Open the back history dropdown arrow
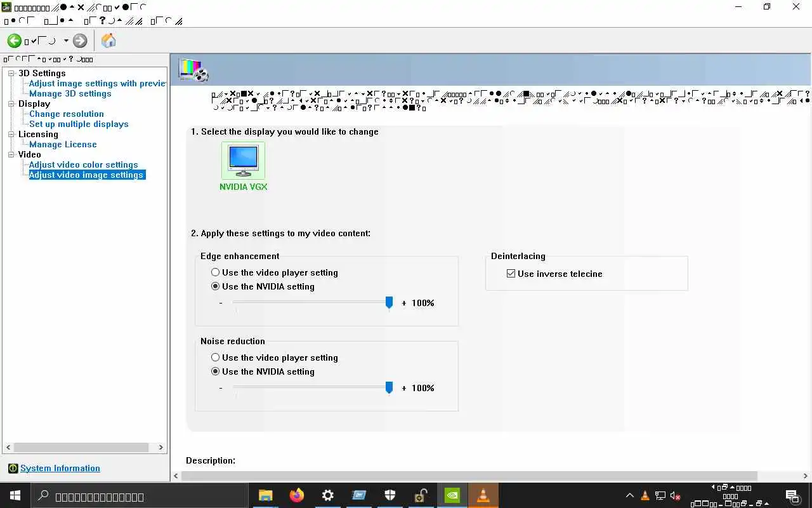This screenshot has height=508, width=812. coord(65,41)
